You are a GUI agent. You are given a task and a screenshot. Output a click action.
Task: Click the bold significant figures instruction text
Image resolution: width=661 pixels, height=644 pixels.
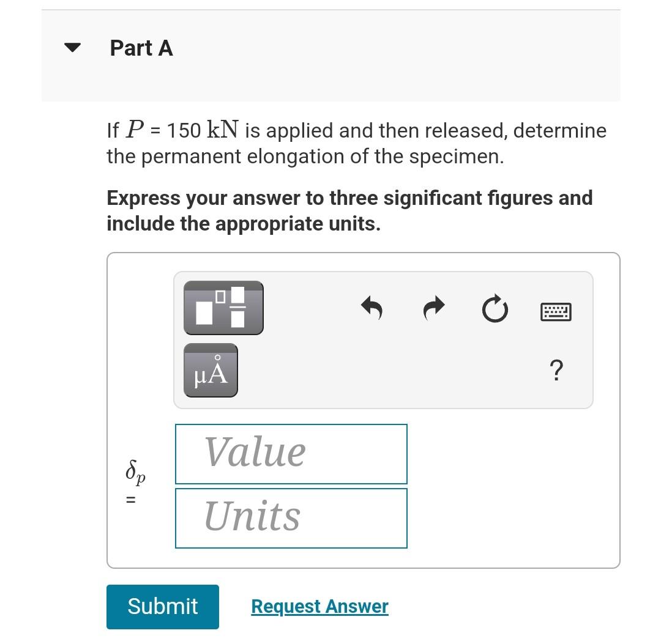click(349, 210)
